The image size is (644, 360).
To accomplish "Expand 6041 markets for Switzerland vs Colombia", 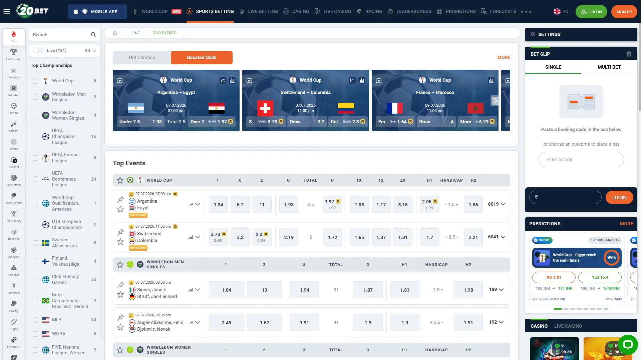I will (x=496, y=237).
